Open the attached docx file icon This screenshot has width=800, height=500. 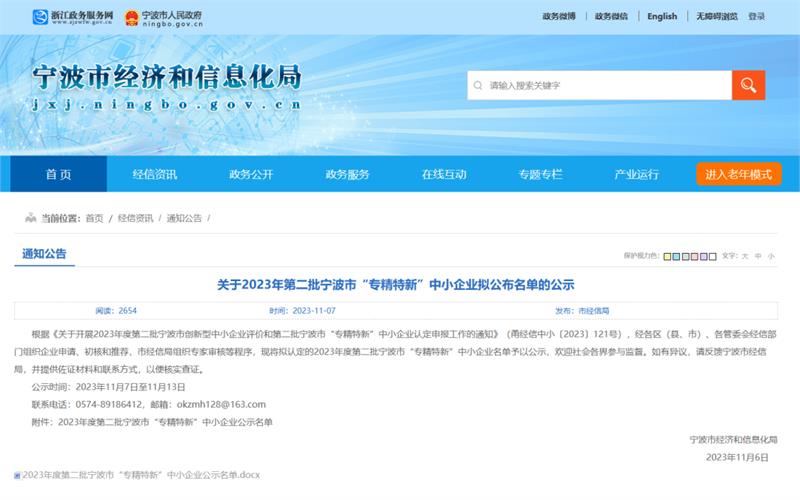[17, 474]
